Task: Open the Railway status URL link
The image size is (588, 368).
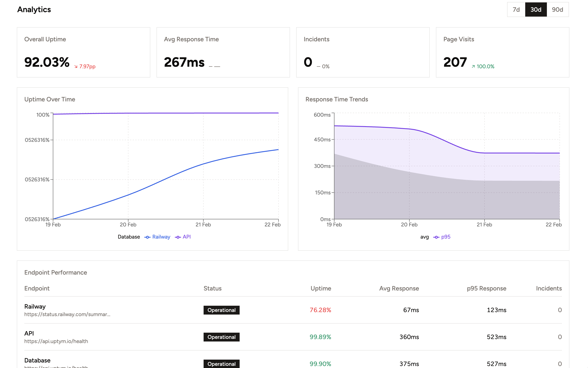Action: tap(67, 314)
